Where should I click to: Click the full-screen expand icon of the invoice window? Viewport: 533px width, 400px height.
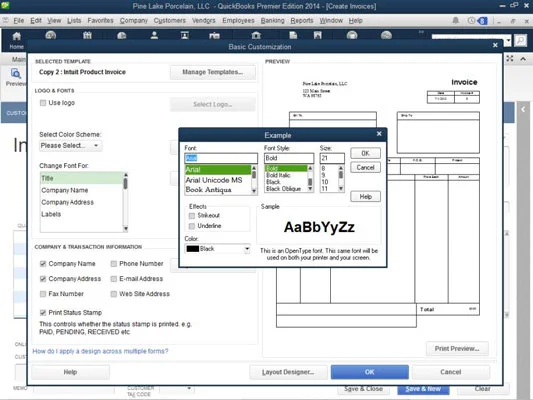point(510,58)
